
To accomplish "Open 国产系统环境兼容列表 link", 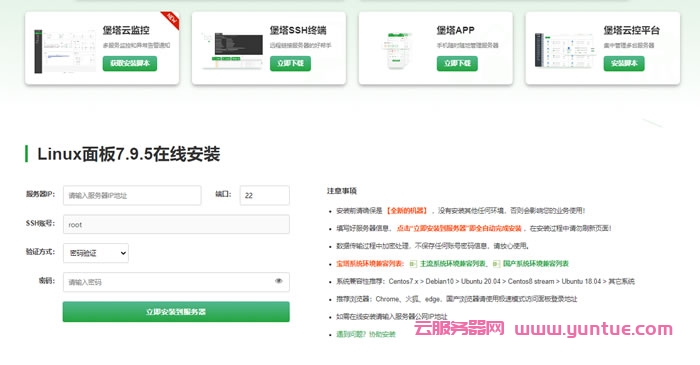I will click(x=535, y=263).
